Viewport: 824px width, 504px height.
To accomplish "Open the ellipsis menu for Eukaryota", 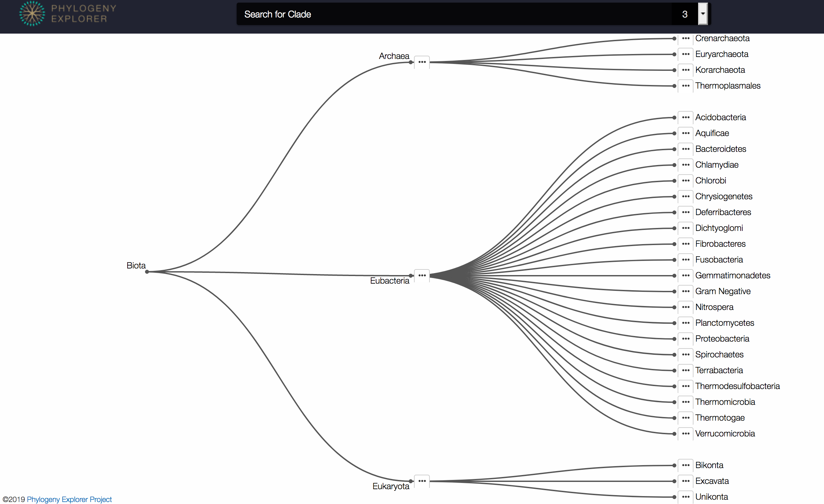I will (422, 481).
